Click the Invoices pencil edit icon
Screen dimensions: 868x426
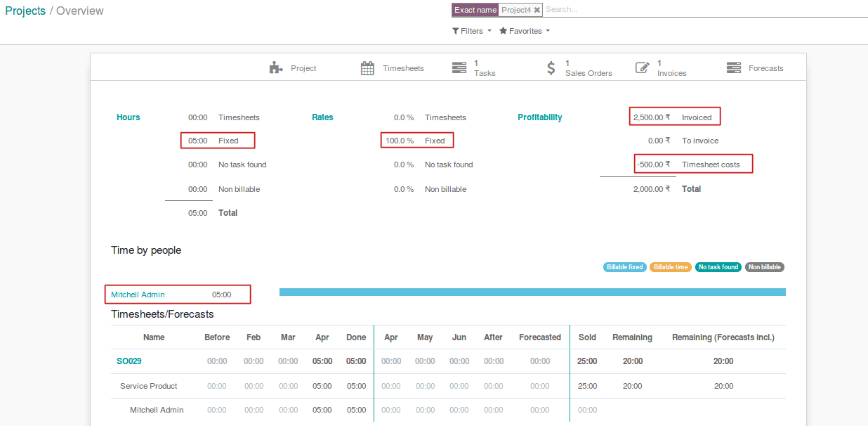pos(642,68)
